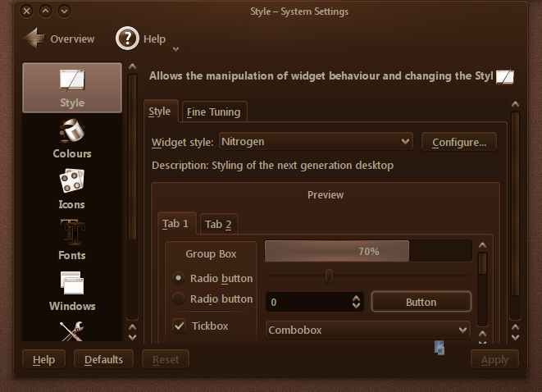The height and width of the screenshot is (392, 542).
Task: Click the preview Button
Action: (421, 302)
